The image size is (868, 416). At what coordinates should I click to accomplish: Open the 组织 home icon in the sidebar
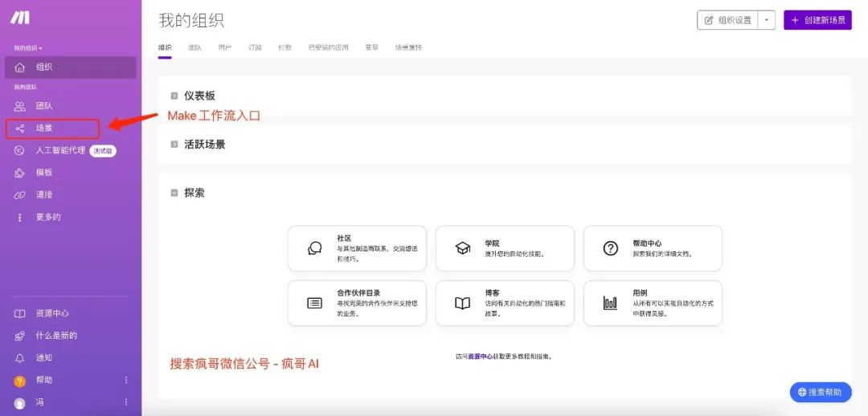(20, 67)
